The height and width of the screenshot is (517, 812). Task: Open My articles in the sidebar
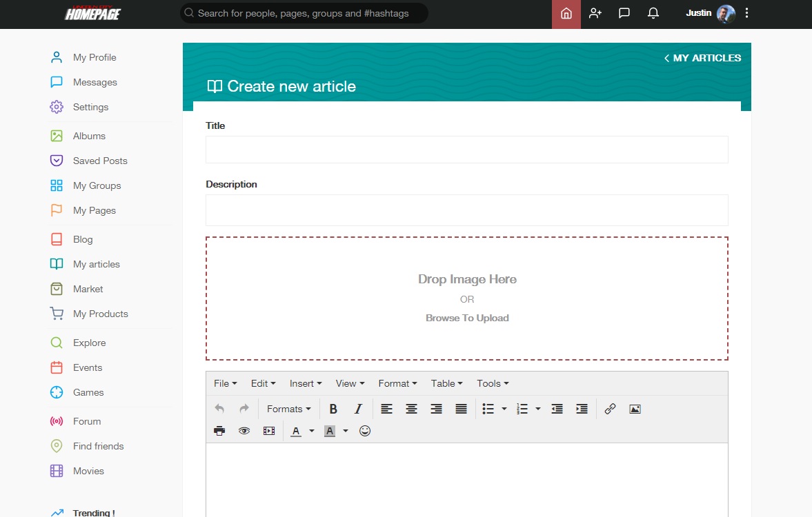pyautogui.click(x=97, y=265)
